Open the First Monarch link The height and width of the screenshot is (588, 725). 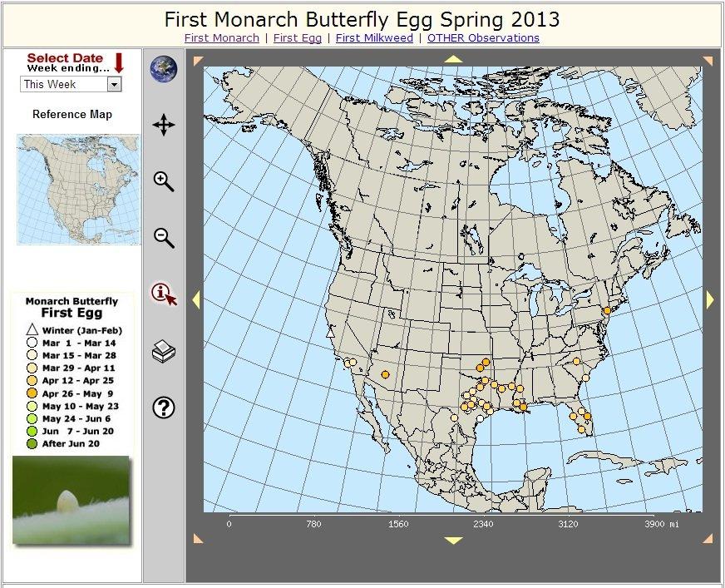pyautogui.click(x=221, y=38)
